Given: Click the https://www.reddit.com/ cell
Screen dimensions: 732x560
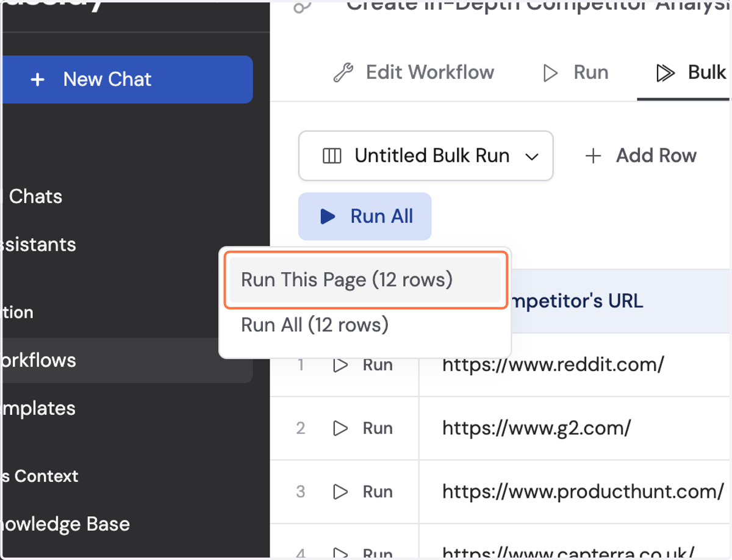Looking at the screenshot, I should tap(553, 365).
